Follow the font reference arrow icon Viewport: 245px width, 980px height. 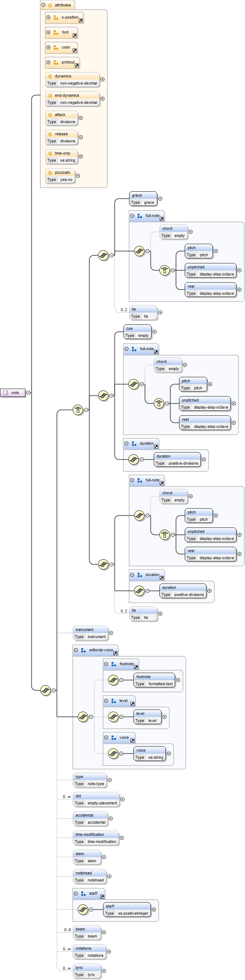(75, 35)
